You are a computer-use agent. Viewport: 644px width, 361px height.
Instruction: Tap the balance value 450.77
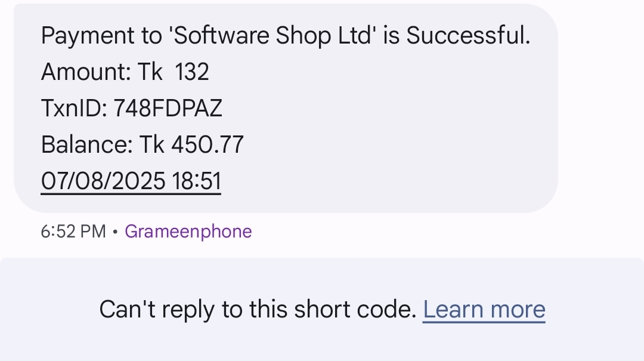coord(208,145)
